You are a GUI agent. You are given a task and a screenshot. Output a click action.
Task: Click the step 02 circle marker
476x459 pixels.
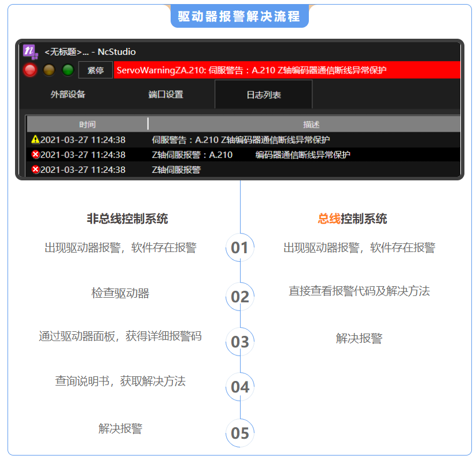pyautogui.click(x=239, y=297)
